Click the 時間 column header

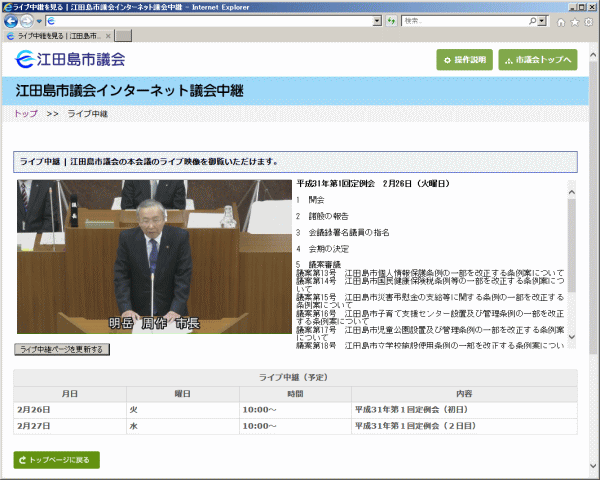coord(295,394)
